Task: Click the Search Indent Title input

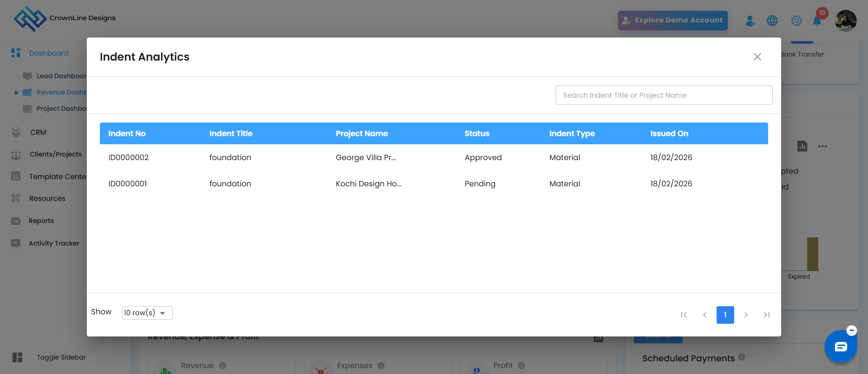Action: [x=664, y=95]
